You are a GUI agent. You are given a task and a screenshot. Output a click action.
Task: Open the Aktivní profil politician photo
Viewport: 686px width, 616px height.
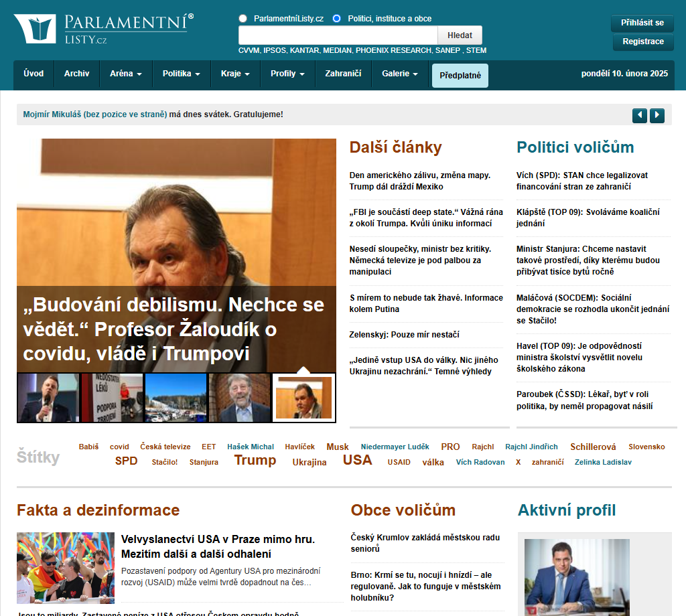pyautogui.click(x=577, y=576)
